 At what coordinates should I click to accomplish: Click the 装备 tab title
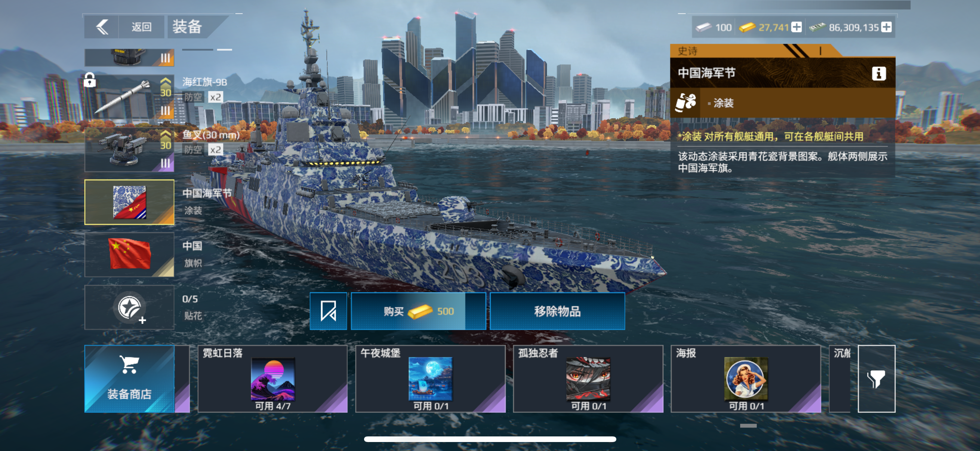[x=187, y=27]
